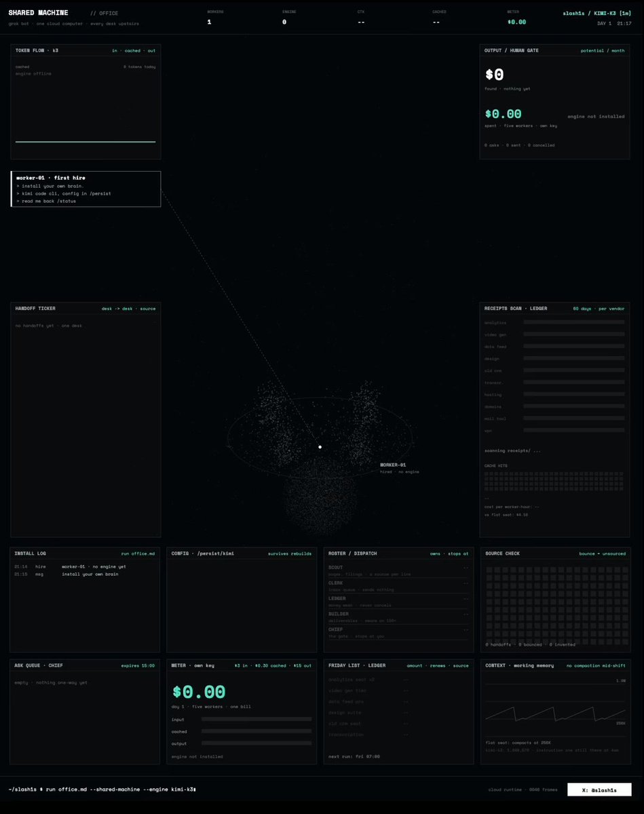Click the "INSTALL LOG" panel title
Viewport: 644px width, 814px height.
(x=31, y=554)
